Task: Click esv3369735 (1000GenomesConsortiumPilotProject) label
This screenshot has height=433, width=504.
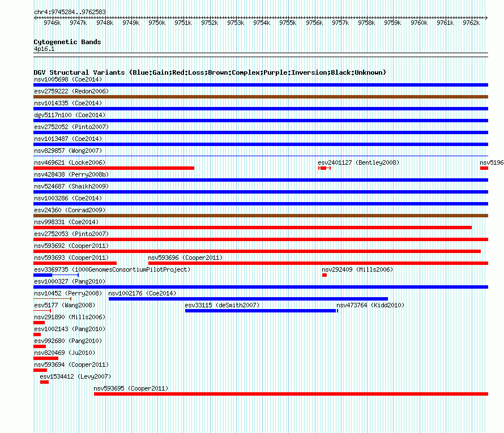Action: [x=112, y=269]
